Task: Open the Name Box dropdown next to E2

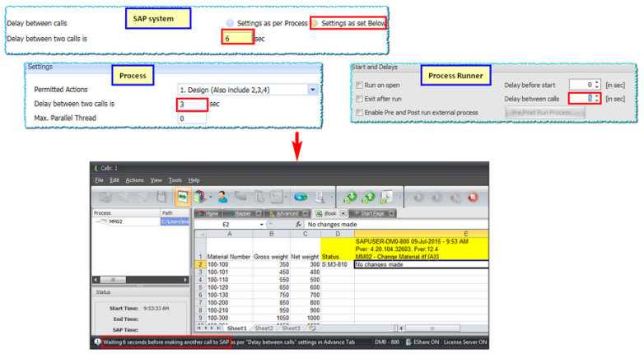Action: click(x=262, y=224)
